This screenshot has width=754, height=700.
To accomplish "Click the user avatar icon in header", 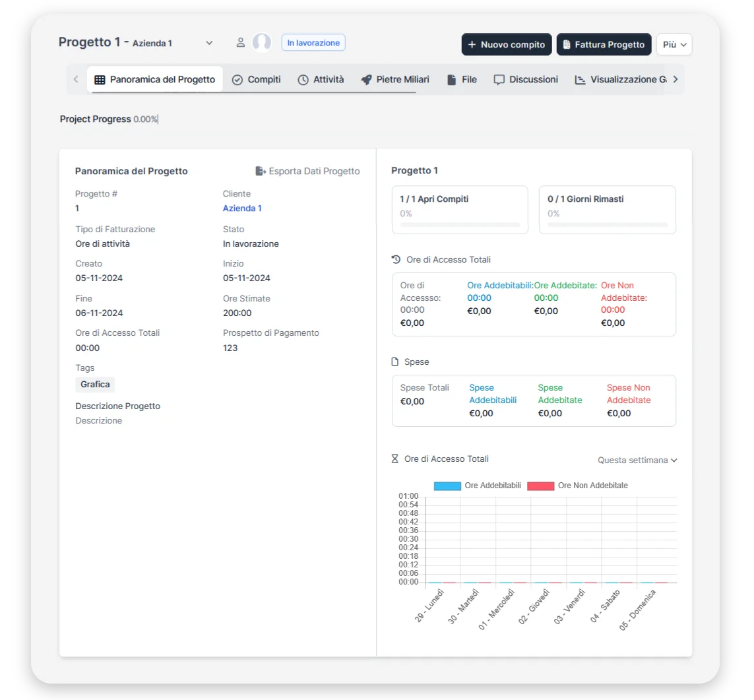I will pyautogui.click(x=262, y=43).
